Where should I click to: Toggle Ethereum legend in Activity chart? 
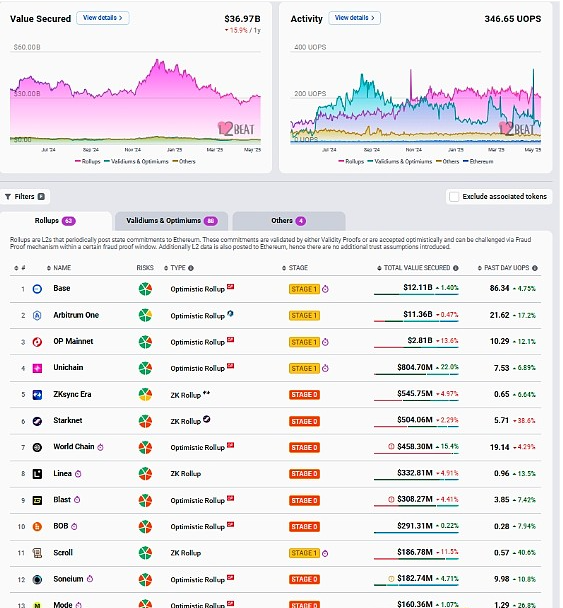(478, 162)
